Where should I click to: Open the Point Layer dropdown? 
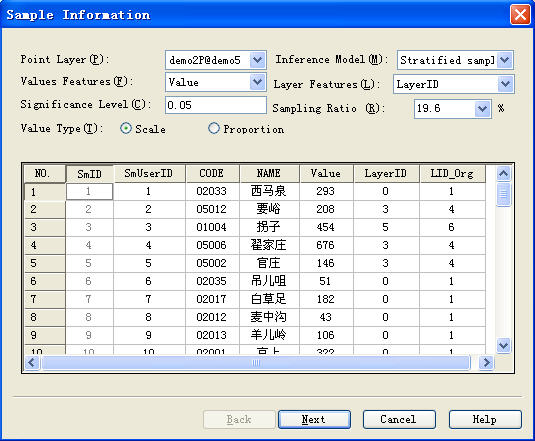(258, 60)
